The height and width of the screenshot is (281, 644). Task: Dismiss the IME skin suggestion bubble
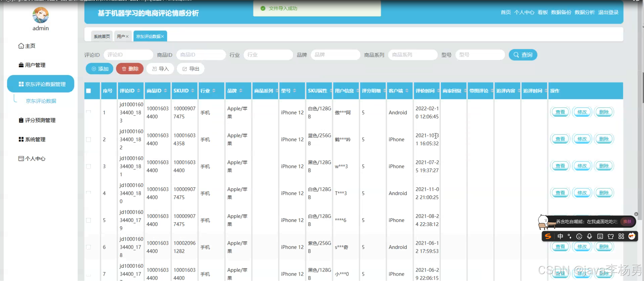tap(636, 214)
